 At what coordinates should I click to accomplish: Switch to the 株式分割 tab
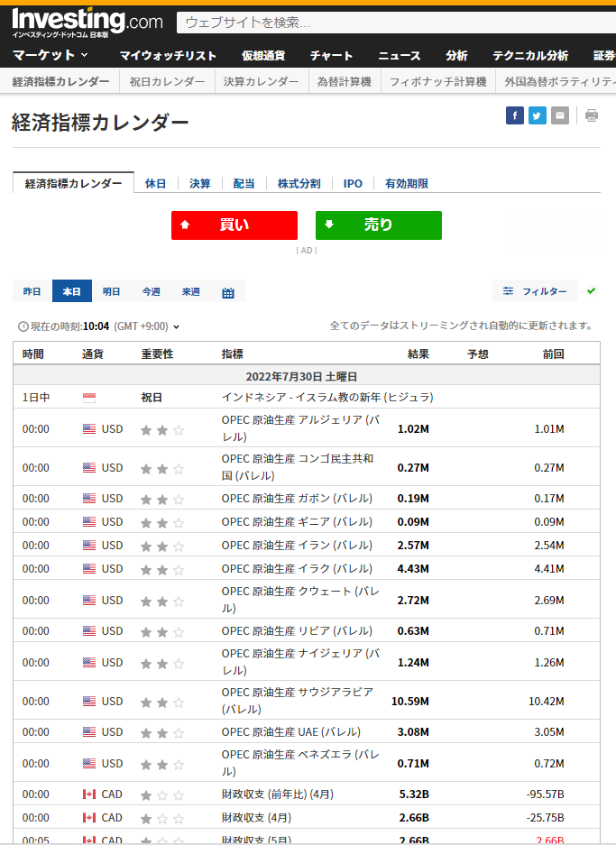coord(299,184)
